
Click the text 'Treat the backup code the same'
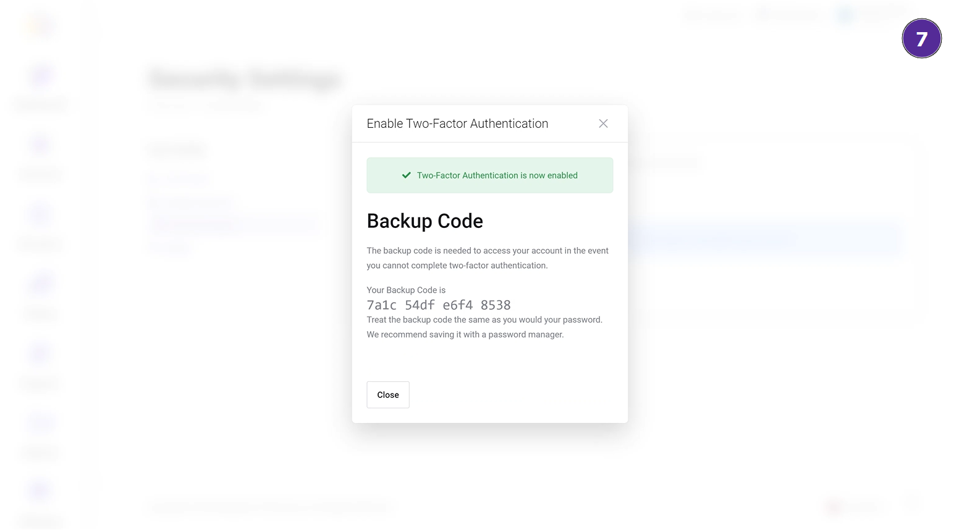coord(428,320)
